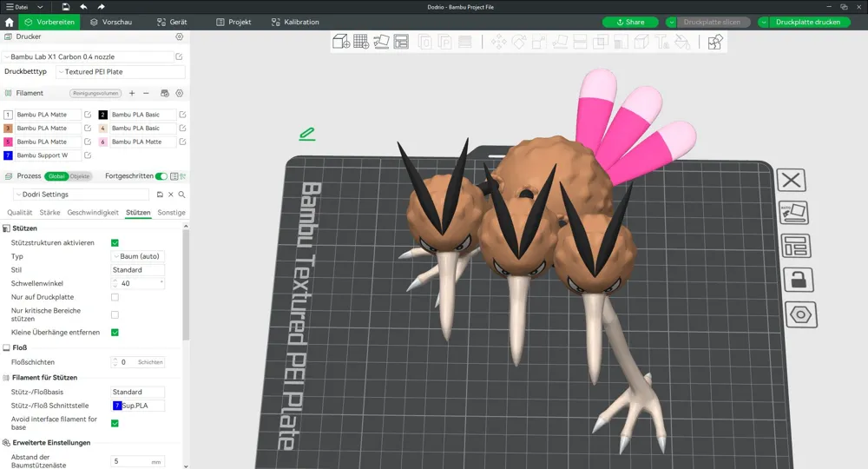This screenshot has width=868, height=469.
Task: Toggle Kleine Überhänge entfernen checkbox
Action: click(115, 333)
